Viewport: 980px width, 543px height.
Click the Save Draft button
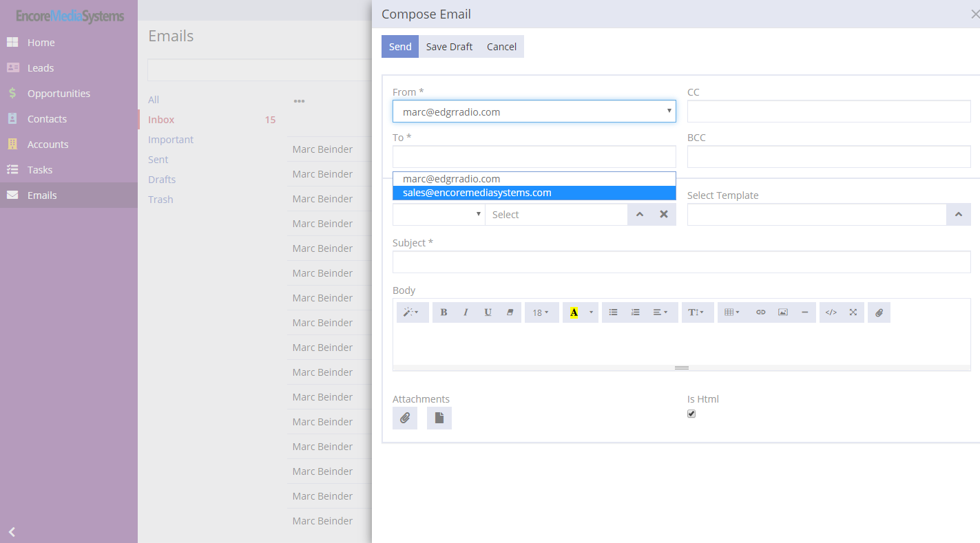tap(449, 47)
